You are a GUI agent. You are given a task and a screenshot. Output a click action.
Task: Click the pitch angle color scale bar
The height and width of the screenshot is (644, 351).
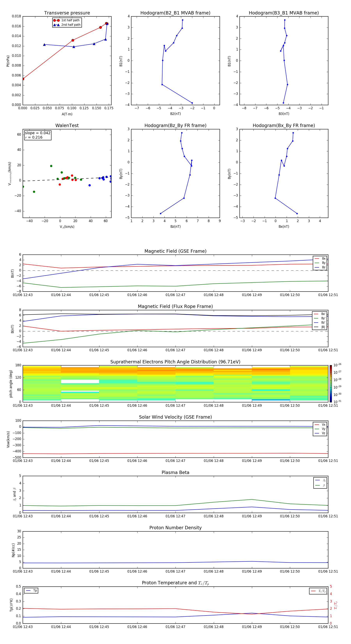[331, 384]
